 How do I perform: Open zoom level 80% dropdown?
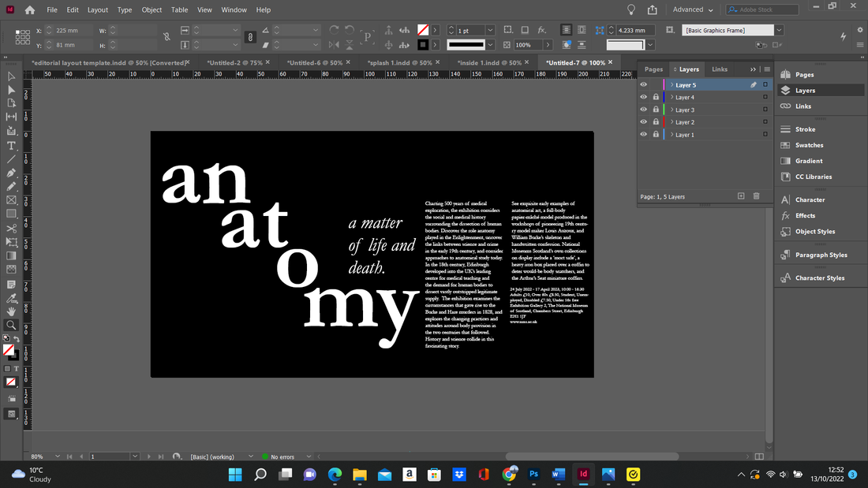57,456
